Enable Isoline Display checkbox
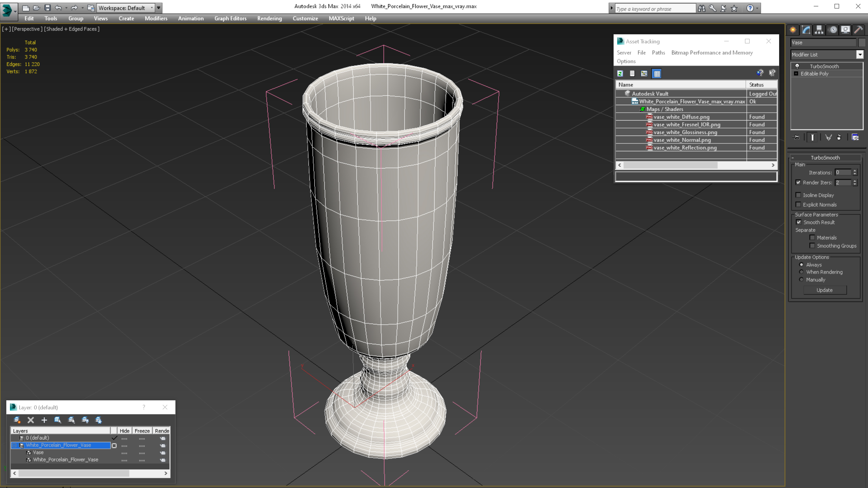Screen dimensions: 868x488 coord(798,195)
